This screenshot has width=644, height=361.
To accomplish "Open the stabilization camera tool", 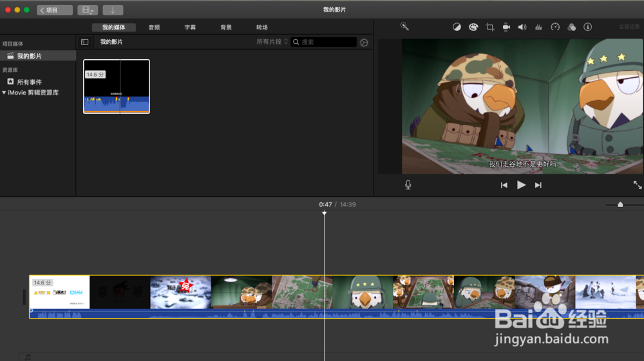I will (506, 27).
